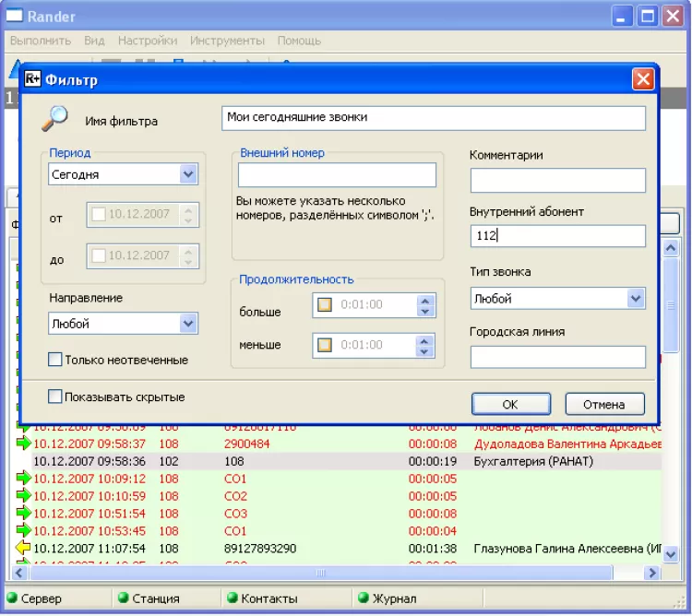Click Глазунова Галина Алексеевна entry
The image size is (692, 616).
coord(567,548)
